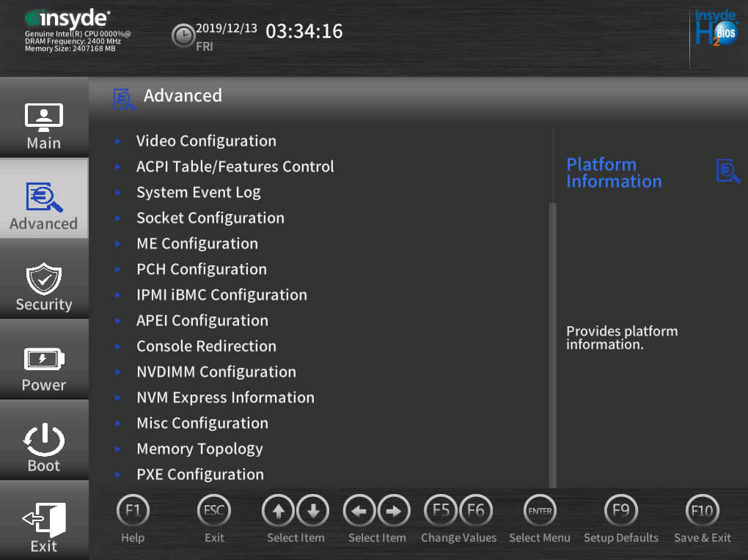Viewport: 748px width, 560px height.
Task: Click the Insyde logo at top left
Action: 67,18
